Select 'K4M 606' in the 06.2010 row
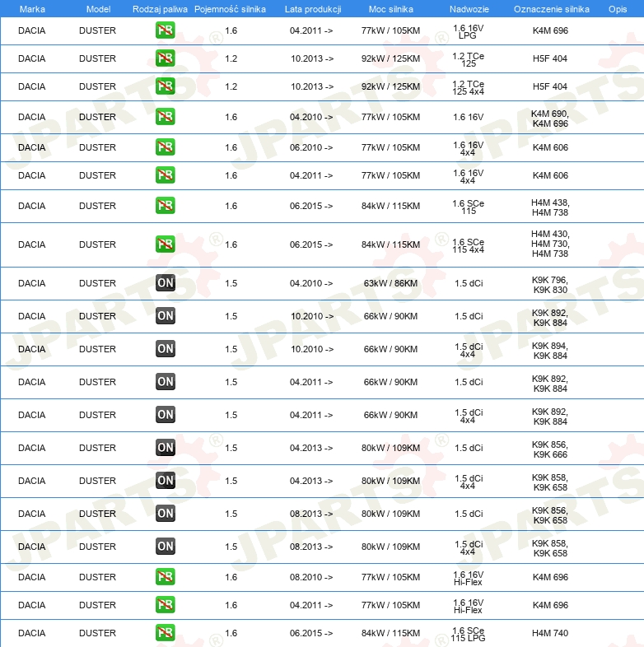 (550, 147)
